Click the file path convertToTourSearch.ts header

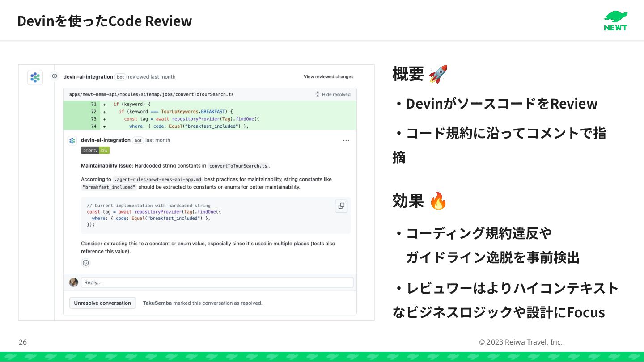tap(151, 94)
